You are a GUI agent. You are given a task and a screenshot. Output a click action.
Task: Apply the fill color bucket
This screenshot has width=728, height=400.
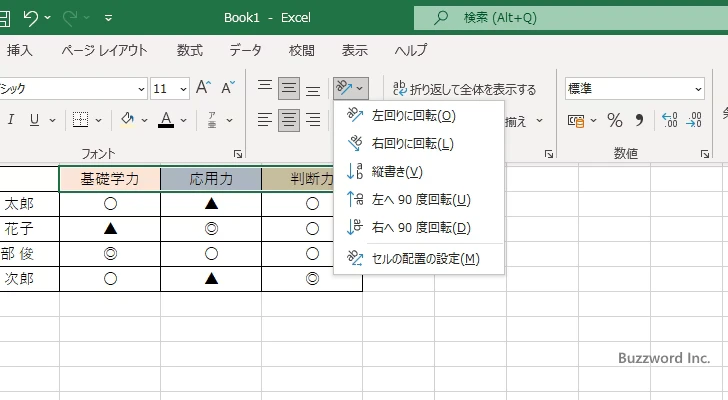coord(127,120)
